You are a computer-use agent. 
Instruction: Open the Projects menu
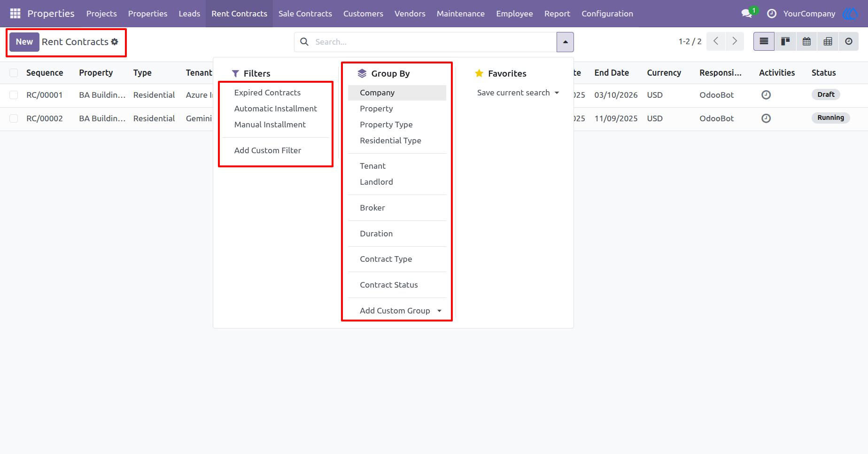[101, 14]
